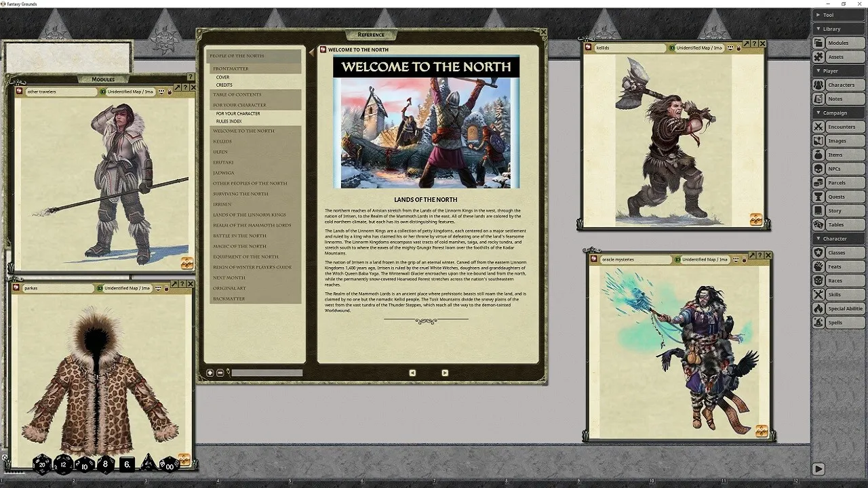Image resolution: width=868 pixels, height=488 pixels.
Task: Open the Races character button
Action: (x=839, y=281)
